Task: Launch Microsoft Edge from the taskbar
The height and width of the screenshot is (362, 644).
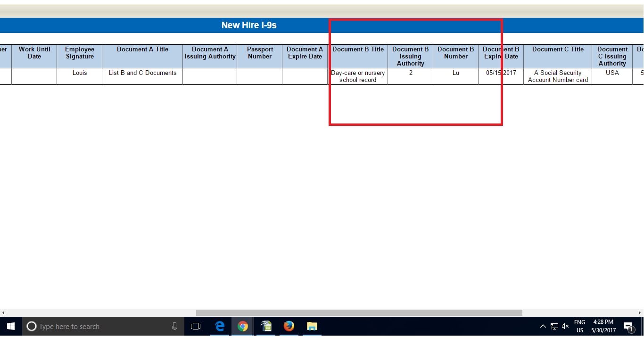Action: (220, 326)
